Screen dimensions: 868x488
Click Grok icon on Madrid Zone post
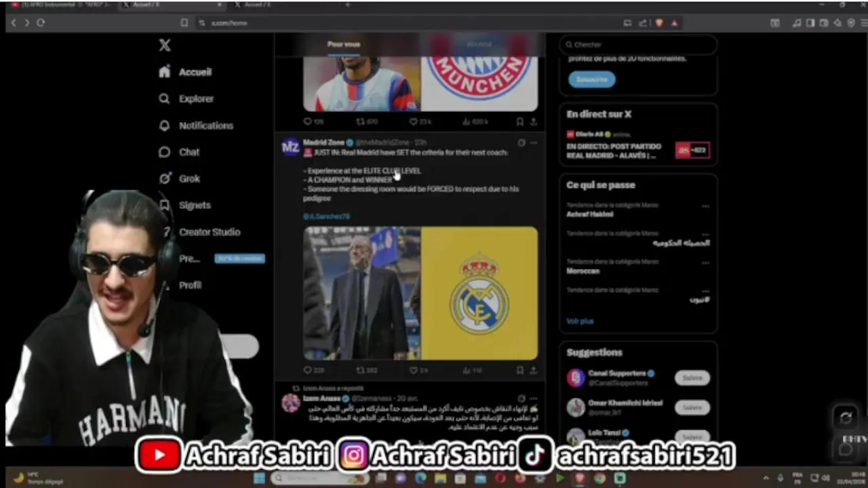[521, 142]
